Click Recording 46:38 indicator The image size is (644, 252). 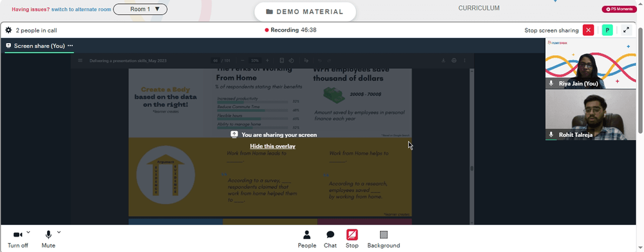tap(291, 30)
